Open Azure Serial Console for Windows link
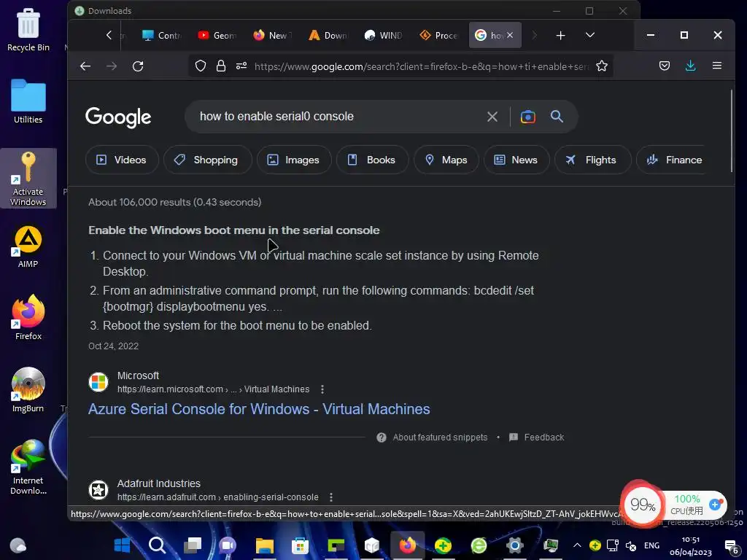The height and width of the screenshot is (560, 747). point(259,409)
